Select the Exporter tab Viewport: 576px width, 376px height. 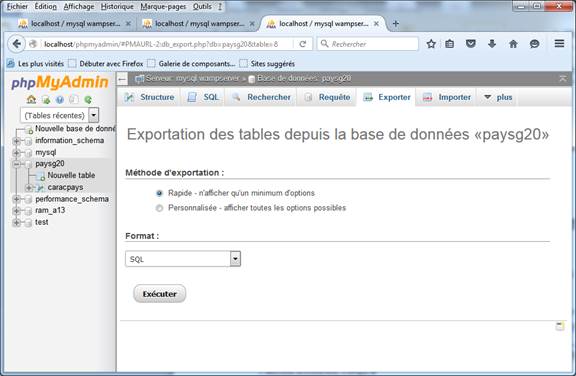coord(386,97)
